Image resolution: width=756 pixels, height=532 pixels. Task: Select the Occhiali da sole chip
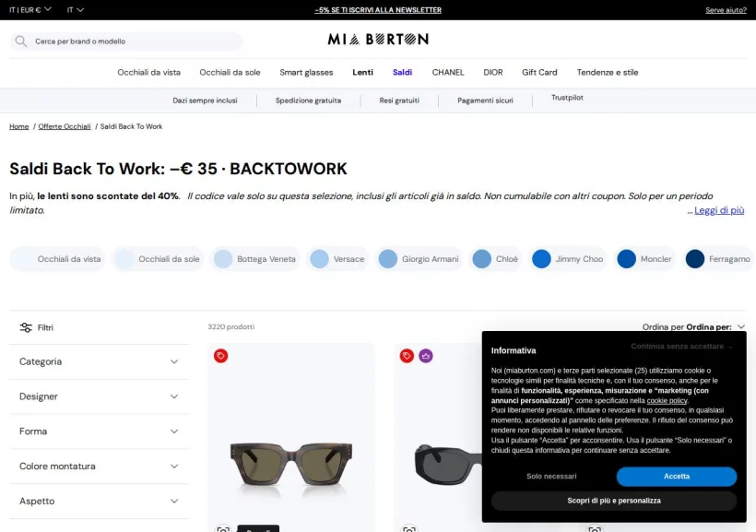158,259
